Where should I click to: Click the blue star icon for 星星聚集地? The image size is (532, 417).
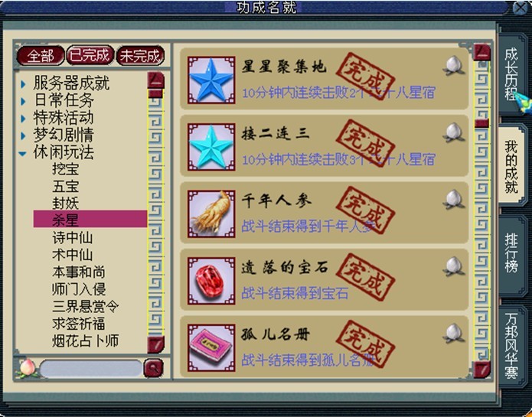(211, 80)
